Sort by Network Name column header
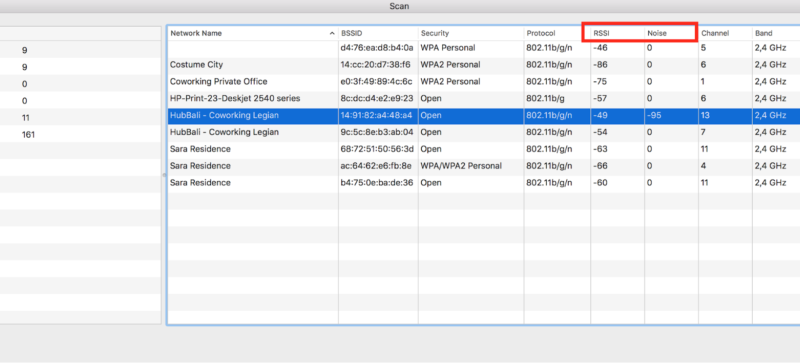Viewport: 800px width, 363px height. (x=253, y=33)
